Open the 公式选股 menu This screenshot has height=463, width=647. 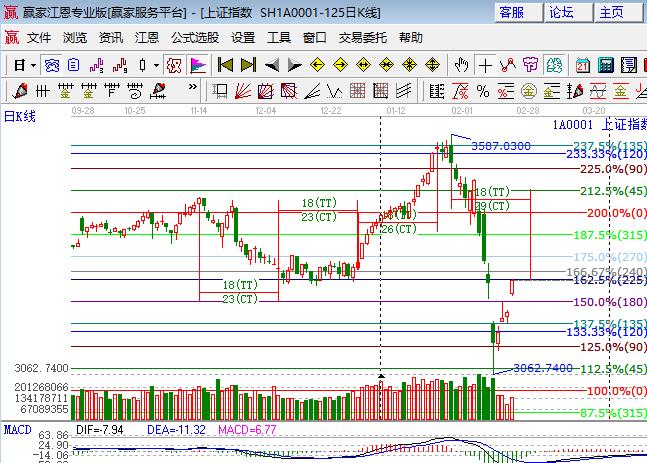[x=196, y=38]
